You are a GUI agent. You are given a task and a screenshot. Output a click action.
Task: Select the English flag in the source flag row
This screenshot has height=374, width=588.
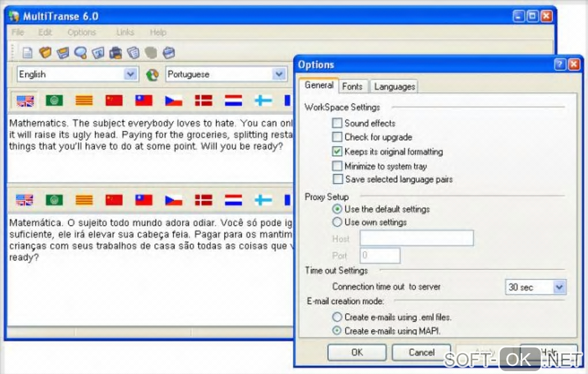point(25,100)
